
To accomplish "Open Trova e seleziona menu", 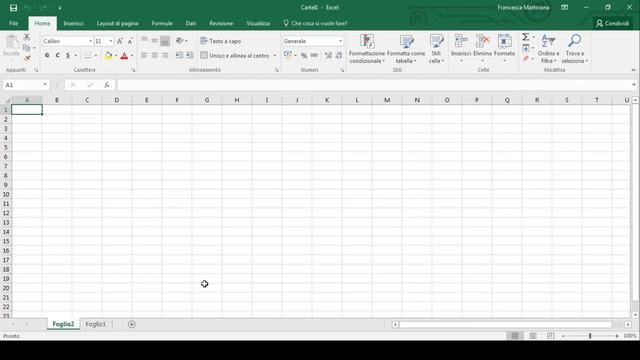I will click(x=574, y=49).
